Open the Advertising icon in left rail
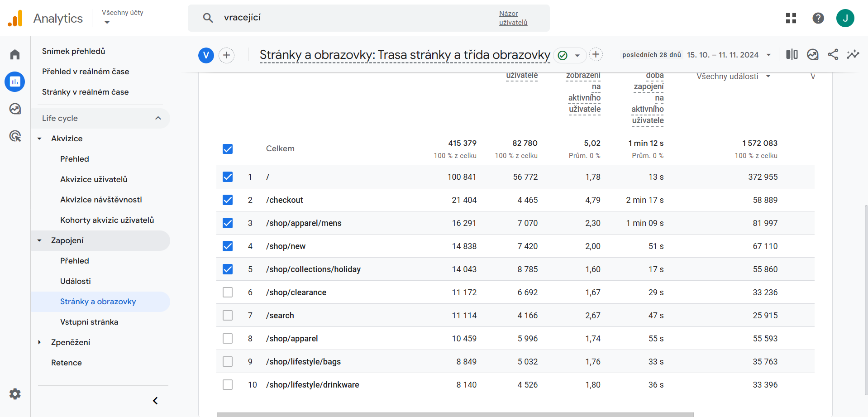This screenshot has height=417, width=868. tap(15, 136)
